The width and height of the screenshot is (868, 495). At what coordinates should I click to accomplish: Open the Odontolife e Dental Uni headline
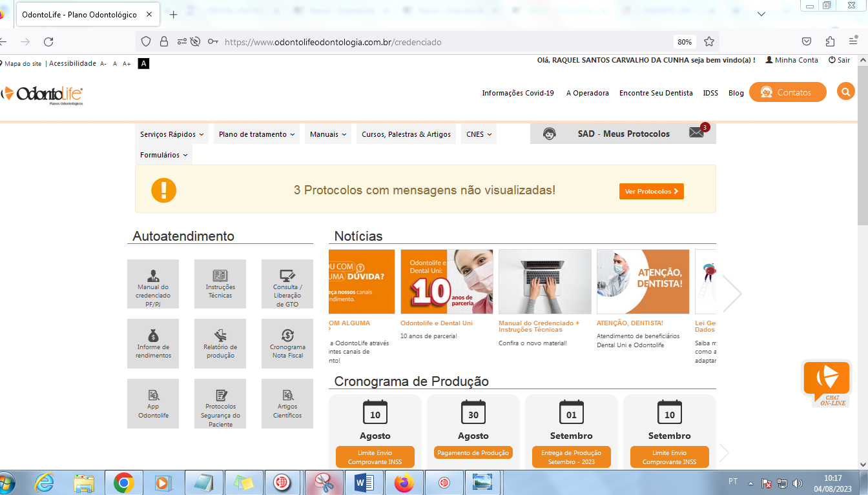coord(437,323)
